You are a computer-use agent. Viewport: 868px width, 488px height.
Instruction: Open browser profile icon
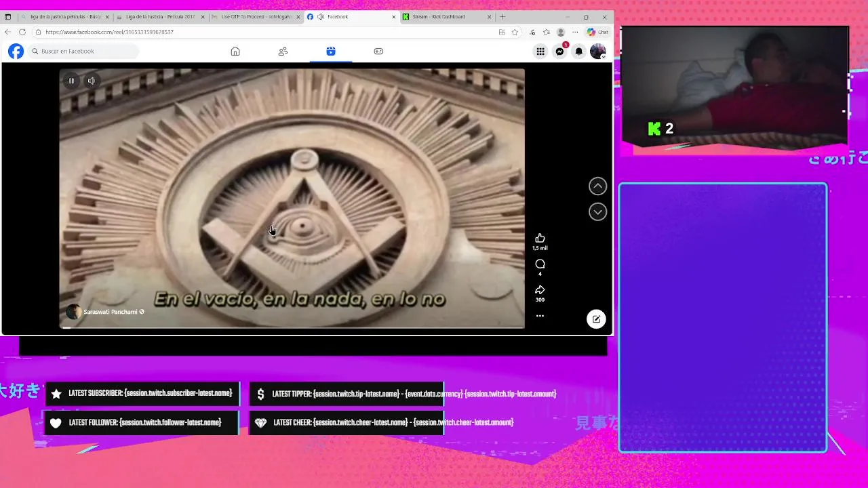coord(561,32)
